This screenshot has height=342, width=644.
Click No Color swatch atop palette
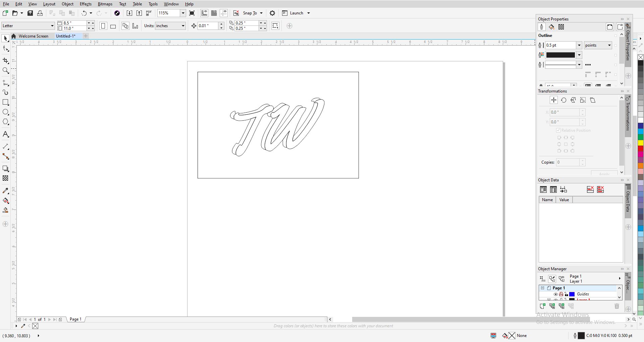coord(640,57)
